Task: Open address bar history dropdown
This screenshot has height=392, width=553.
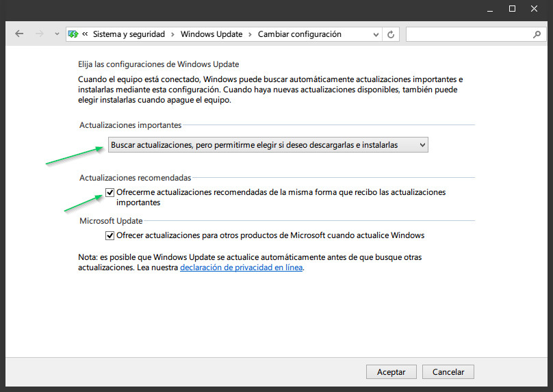Action: 376,34
